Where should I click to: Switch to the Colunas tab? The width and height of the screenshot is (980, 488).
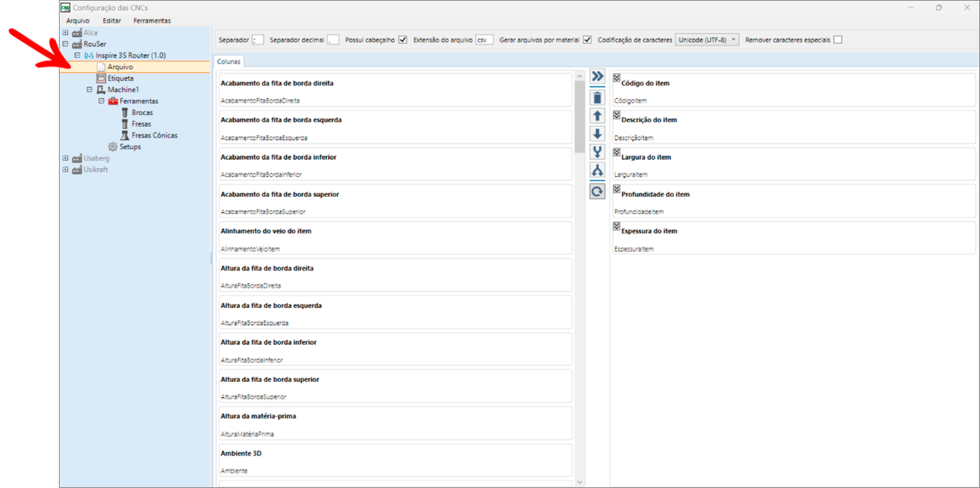(229, 62)
